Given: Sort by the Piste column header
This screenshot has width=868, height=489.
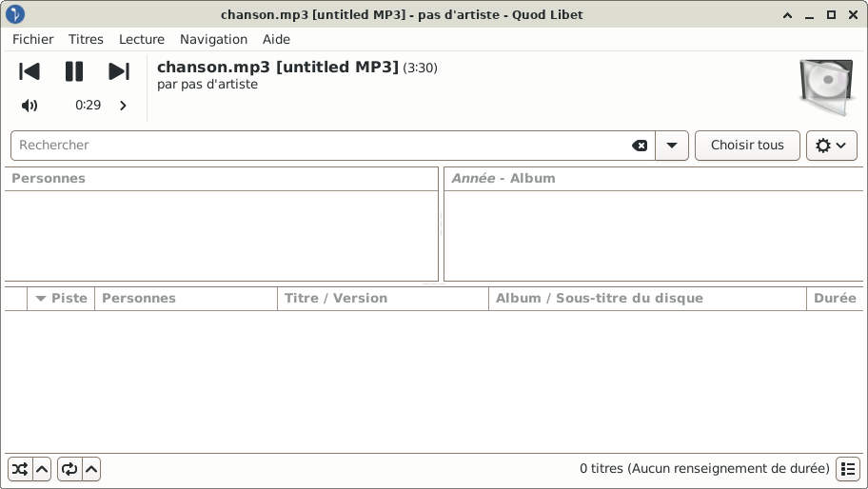Looking at the screenshot, I should tap(61, 298).
